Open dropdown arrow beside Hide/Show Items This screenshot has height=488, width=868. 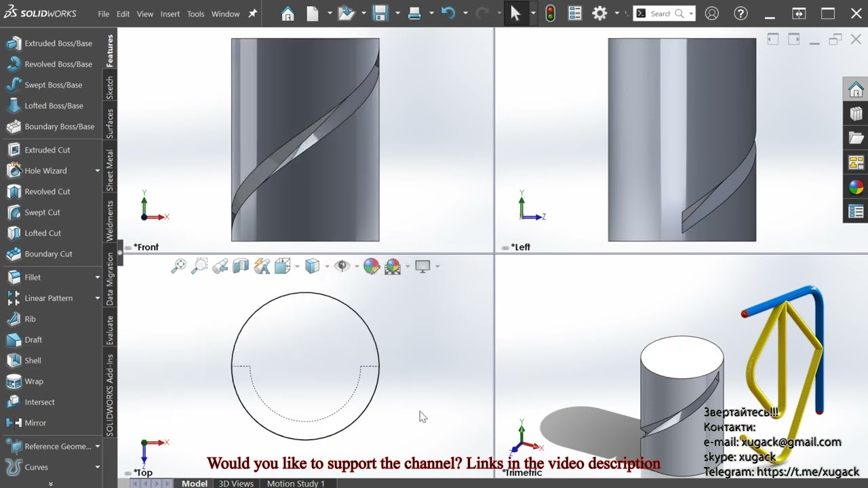(357, 266)
